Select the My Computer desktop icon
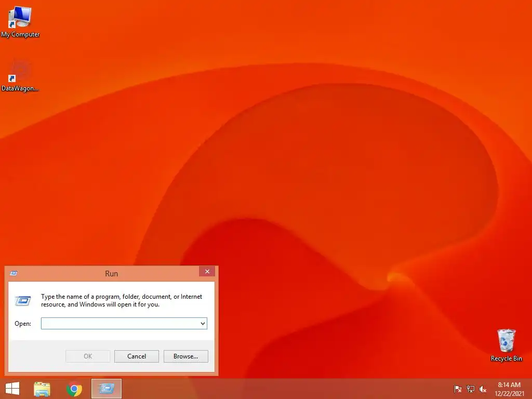 pyautogui.click(x=20, y=21)
